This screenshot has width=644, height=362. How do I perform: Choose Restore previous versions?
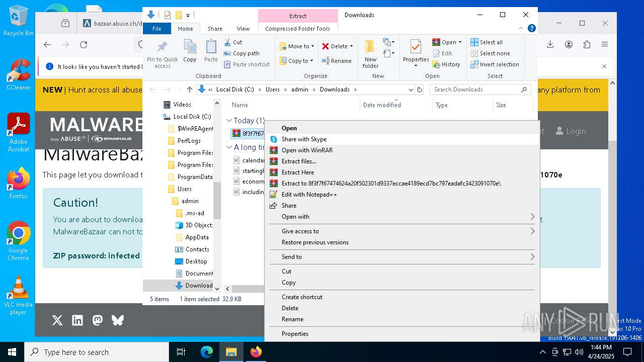coord(403,242)
